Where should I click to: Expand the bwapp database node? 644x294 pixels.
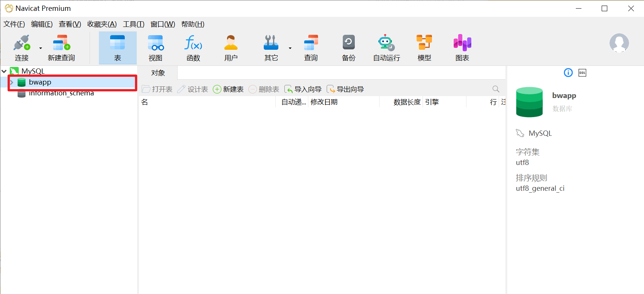coord(12,82)
